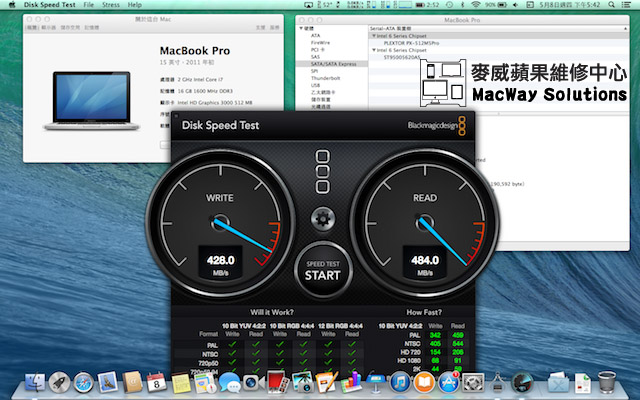Viewport: 640px width, 400px height.
Task: Select SATA/SATA Express in sidebar
Action: click(x=333, y=64)
